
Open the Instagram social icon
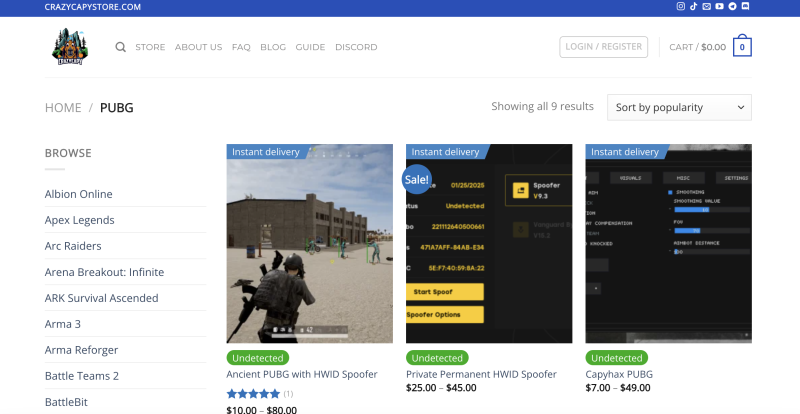coord(681,7)
